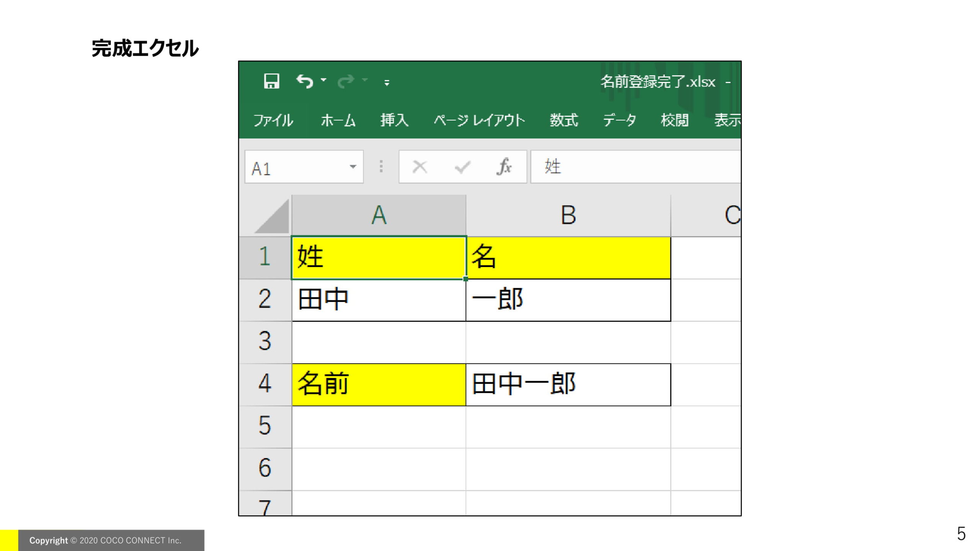Click the Select All corner triangle
Viewport: 980px width, 551px height.
(272, 217)
